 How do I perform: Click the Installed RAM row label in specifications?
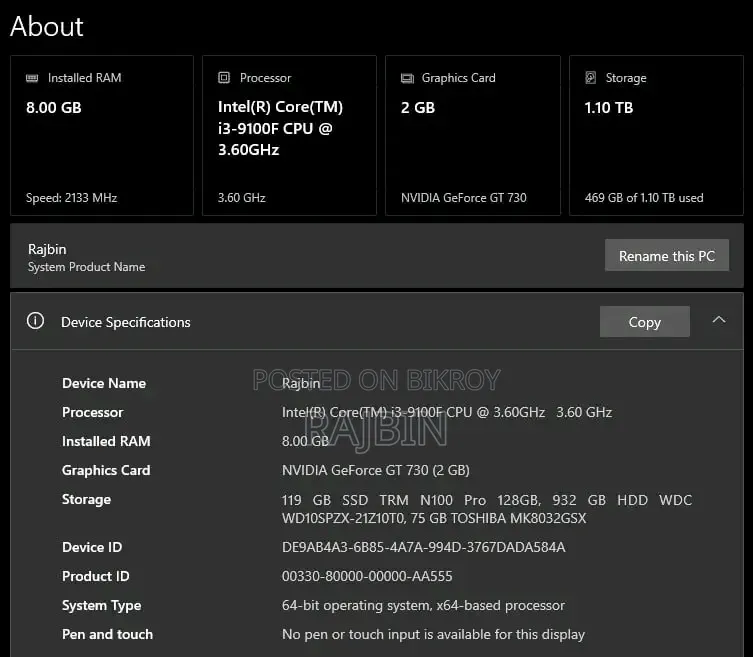click(106, 441)
